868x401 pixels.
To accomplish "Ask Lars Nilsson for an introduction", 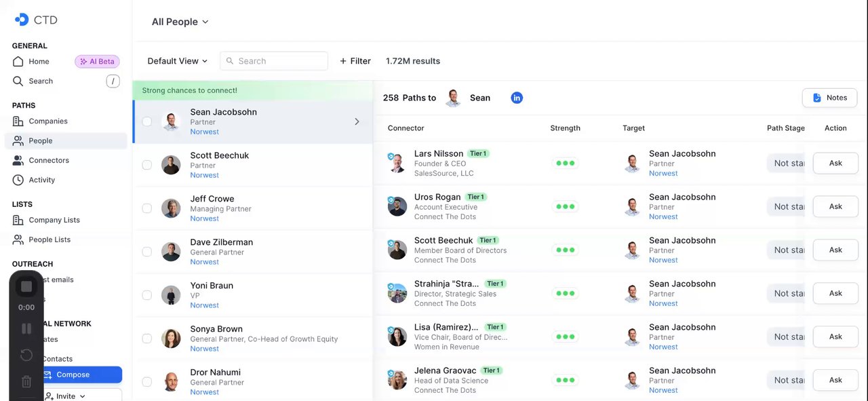I will click(x=835, y=163).
